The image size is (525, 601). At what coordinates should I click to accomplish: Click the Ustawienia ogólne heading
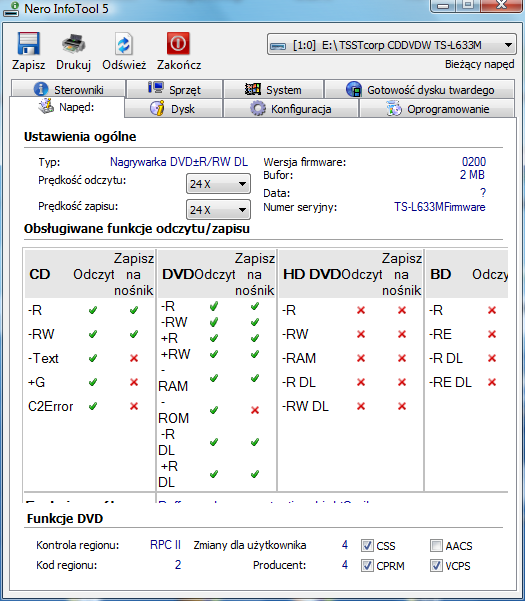[80, 136]
